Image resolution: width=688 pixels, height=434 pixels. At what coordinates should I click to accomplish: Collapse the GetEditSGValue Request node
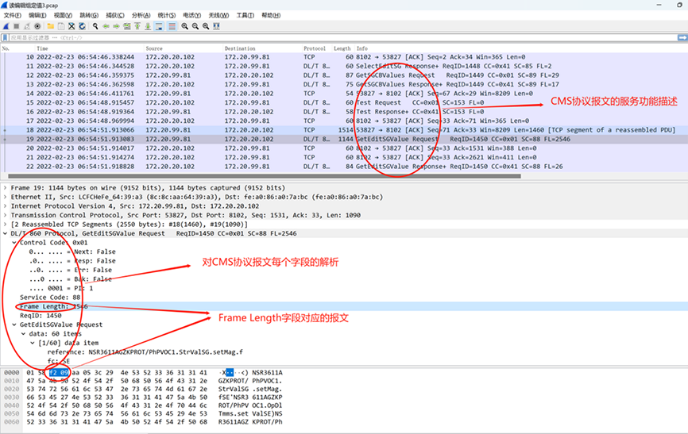[14, 325]
